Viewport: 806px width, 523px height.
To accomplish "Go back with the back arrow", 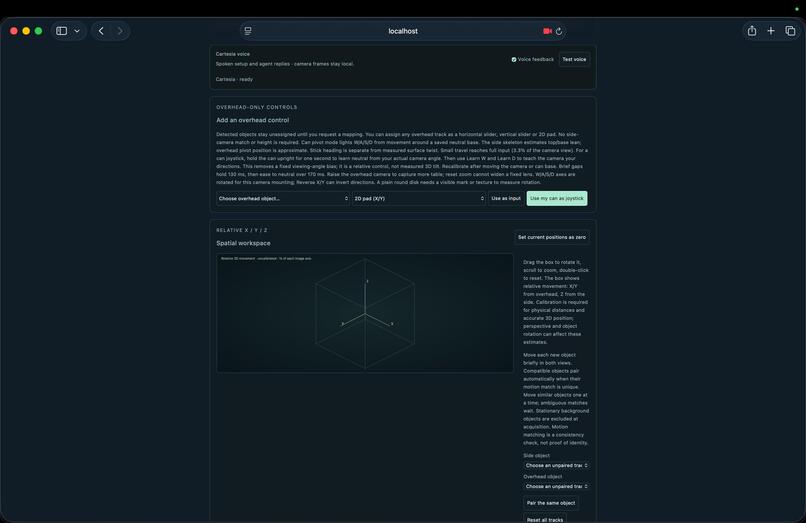I will tap(101, 31).
